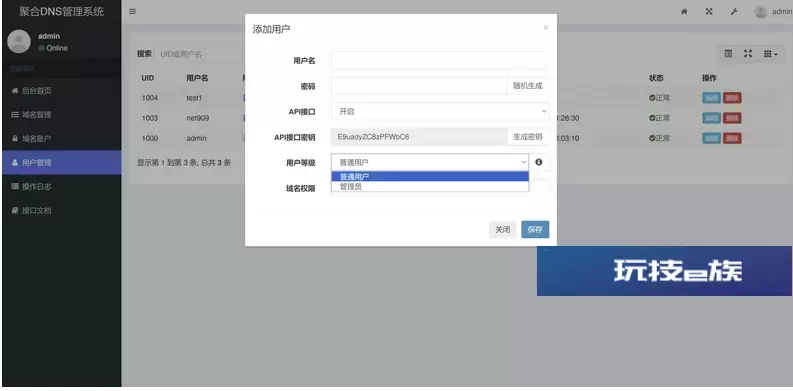Click the 正常 status in the admin row
The width and height of the screenshot is (793, 391).
(659, 139)
